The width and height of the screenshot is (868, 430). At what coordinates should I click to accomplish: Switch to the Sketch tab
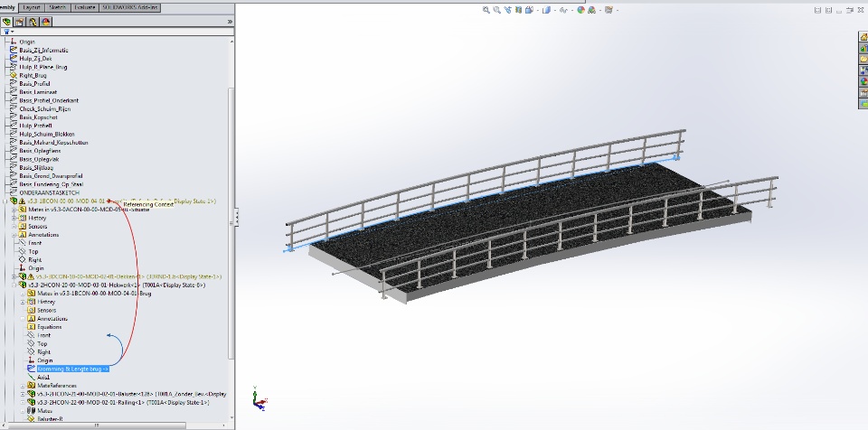click(58, 7)
